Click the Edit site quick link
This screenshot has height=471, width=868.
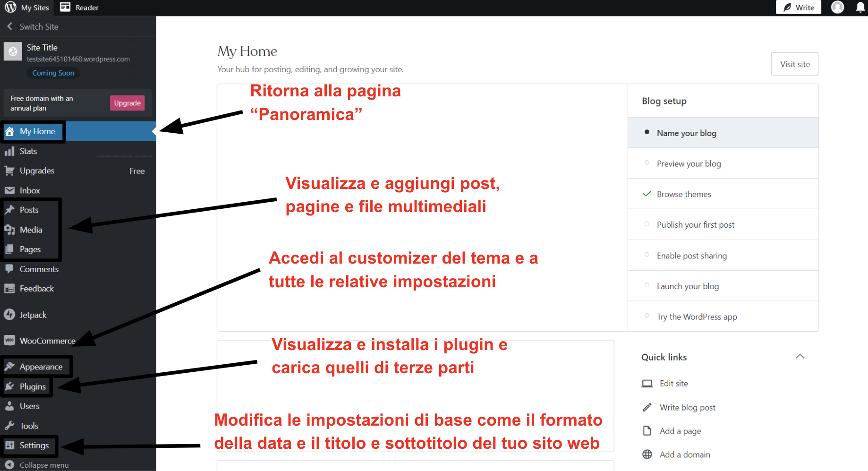click(x=673, y=384)
